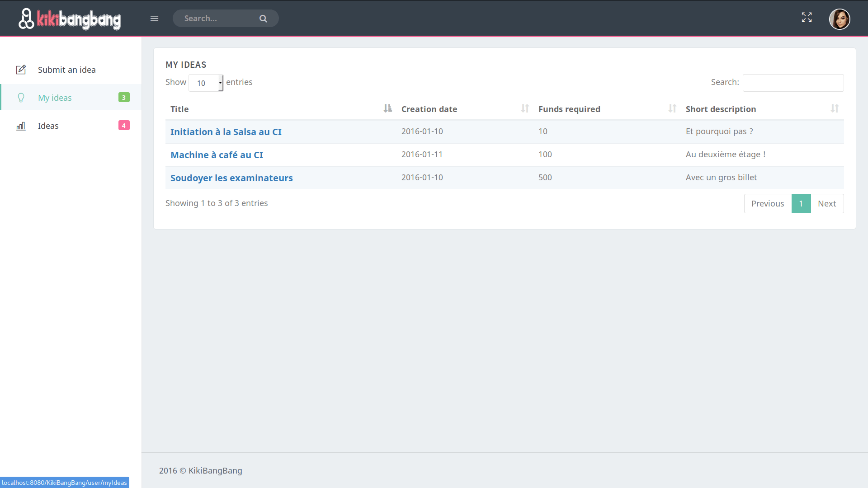Open the Show entries dropdown
The height and width of the screenshot is (488, 868).
tap(206, 83)
